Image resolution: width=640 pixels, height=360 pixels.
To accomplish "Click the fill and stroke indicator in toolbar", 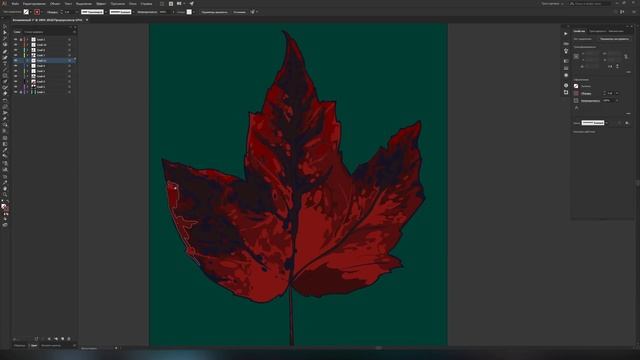I will click(5, 207).
